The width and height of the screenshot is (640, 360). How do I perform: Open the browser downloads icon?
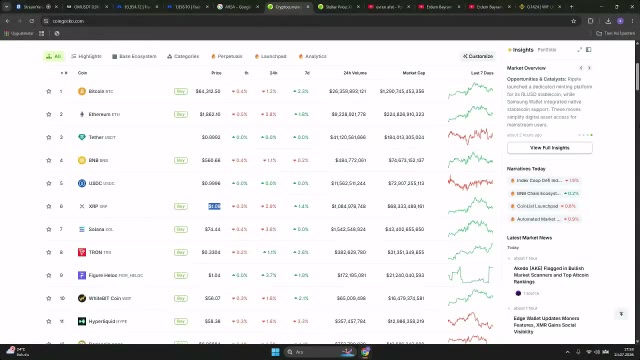[x=608, y=21]
